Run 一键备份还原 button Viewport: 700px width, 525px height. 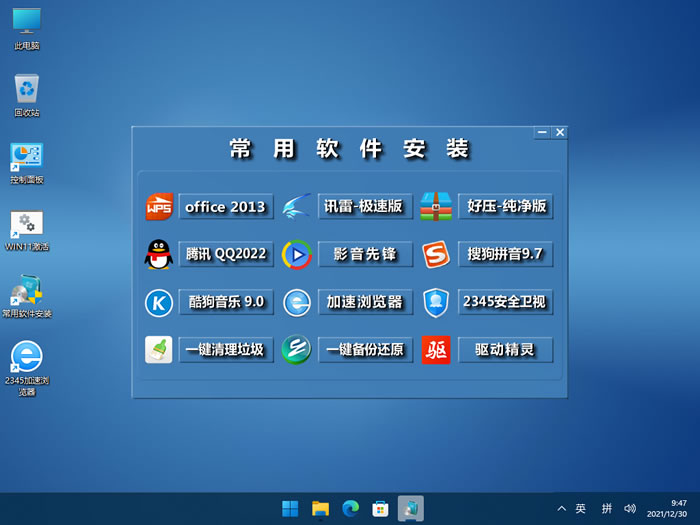point(365,350)
